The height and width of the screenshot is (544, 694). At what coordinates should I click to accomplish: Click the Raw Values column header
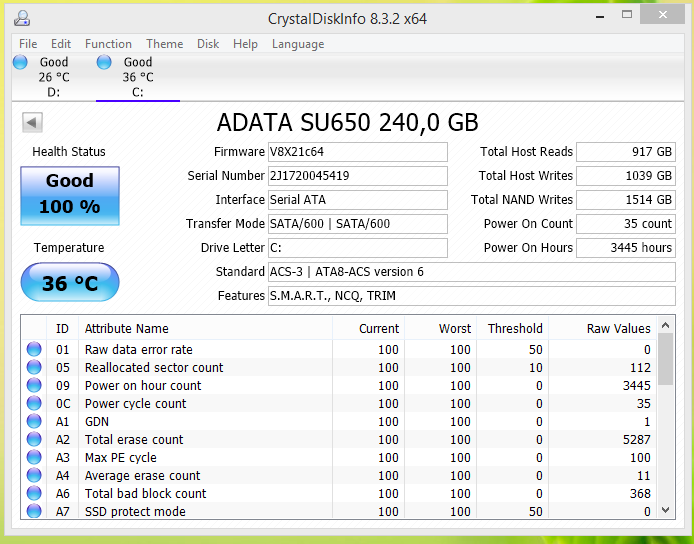coord(602,328)
